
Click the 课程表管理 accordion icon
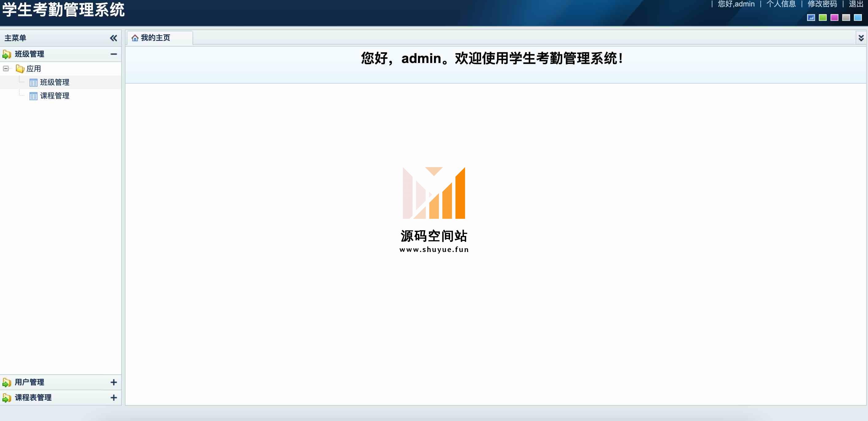[7, 398]
